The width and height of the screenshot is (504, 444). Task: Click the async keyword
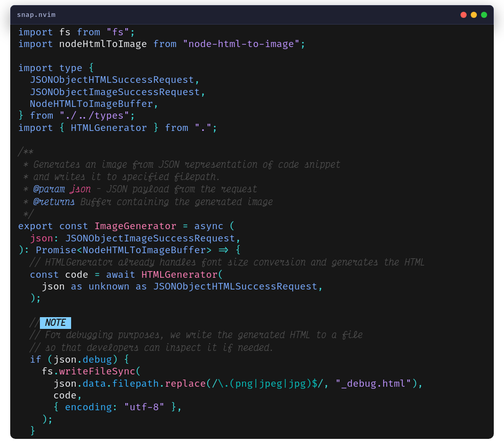click(208, 226)
